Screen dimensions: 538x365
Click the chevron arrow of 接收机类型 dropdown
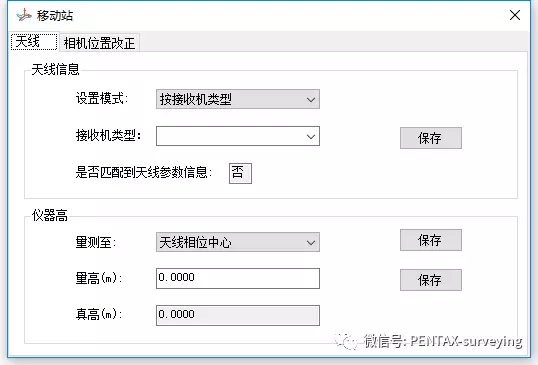coord(311,137)
